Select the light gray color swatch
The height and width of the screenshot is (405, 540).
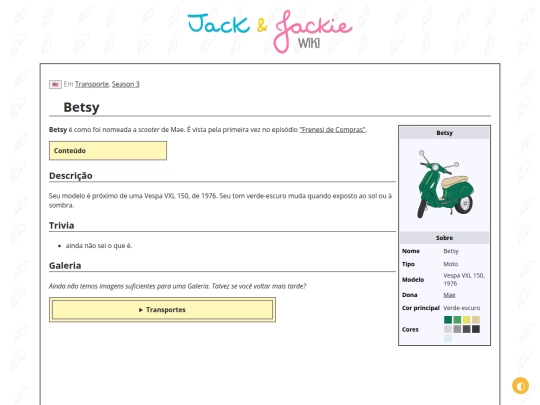[x=448, y=329]
